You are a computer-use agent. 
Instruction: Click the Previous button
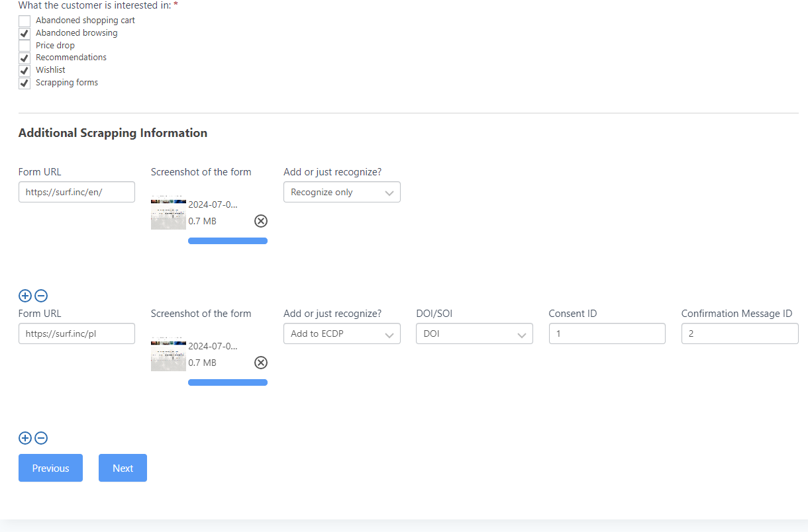pos(50,468)
